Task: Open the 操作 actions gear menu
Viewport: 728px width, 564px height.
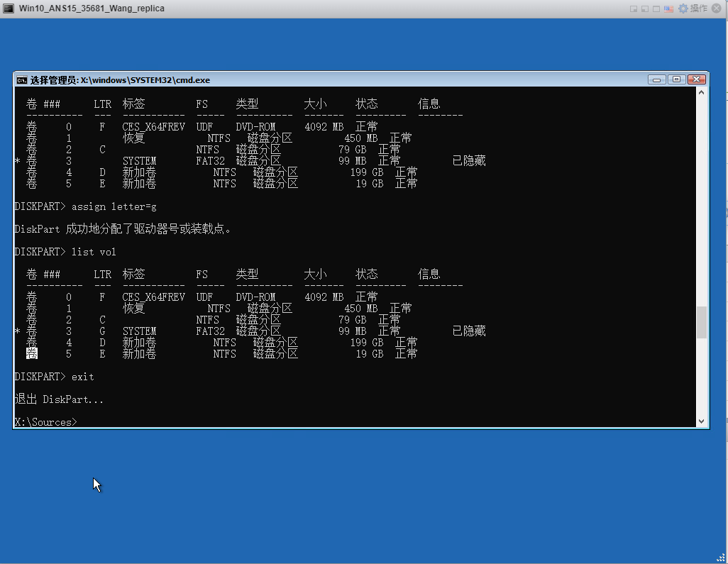Action: 693,9
